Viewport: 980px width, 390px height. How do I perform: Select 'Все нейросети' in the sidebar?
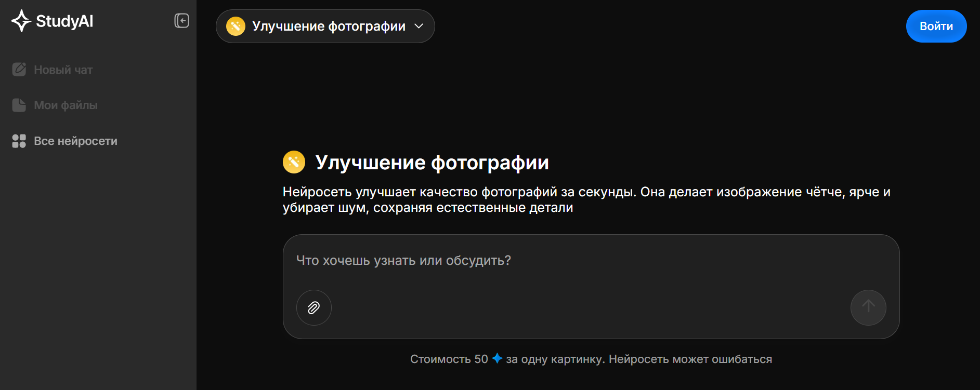(75, 141)
